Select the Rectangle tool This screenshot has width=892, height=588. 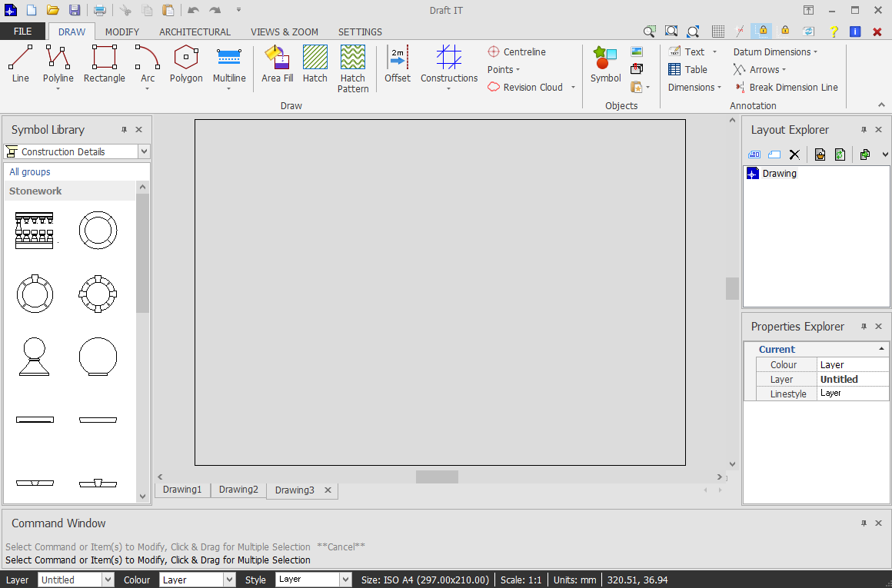click(104, 65)
